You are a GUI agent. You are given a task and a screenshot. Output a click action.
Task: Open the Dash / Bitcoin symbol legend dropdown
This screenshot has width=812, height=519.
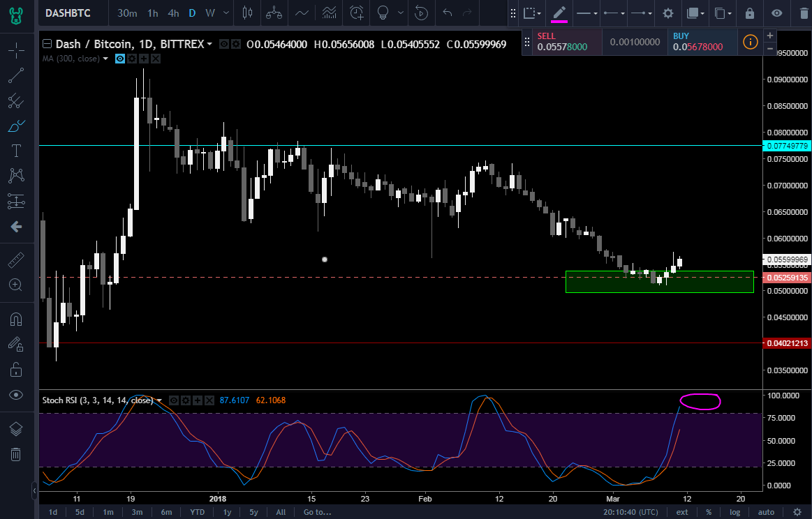tap(209, 45)
